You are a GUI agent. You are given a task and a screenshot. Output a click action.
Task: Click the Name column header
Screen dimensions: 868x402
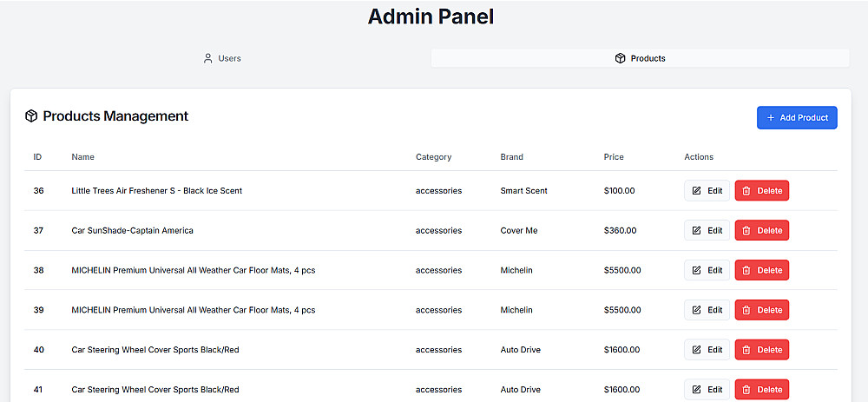pos(82,157)
